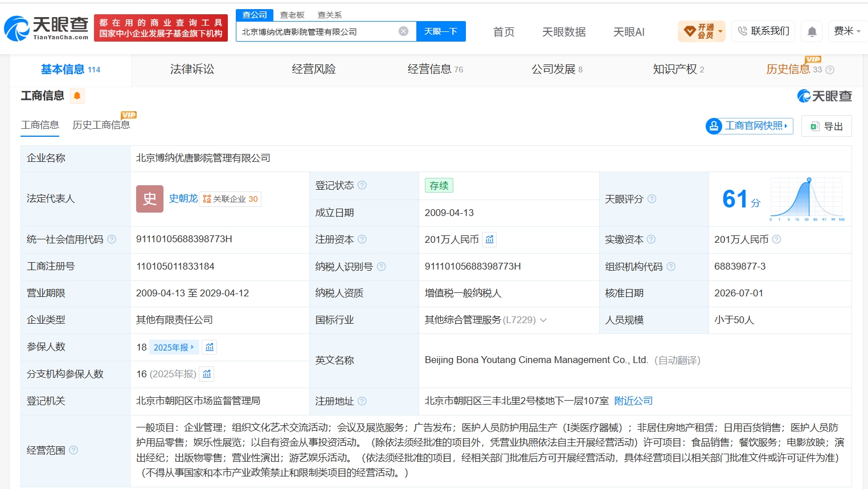Go to 首页 in the top navigation
Viewport: 868px width, 489px height.
503,32
